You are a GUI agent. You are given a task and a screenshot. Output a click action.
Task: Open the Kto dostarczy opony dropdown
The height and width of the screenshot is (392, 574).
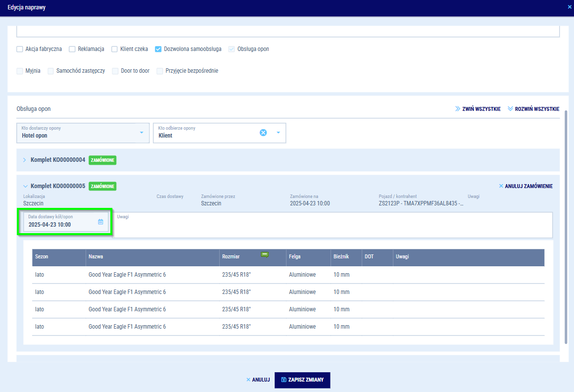(x=142, y=133)
